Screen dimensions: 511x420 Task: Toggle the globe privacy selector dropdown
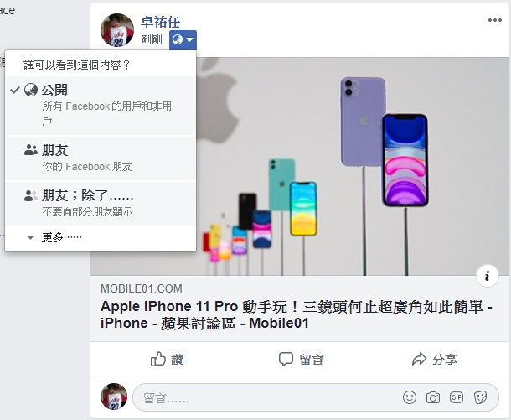pyautogui.click(x=183, y=39)
